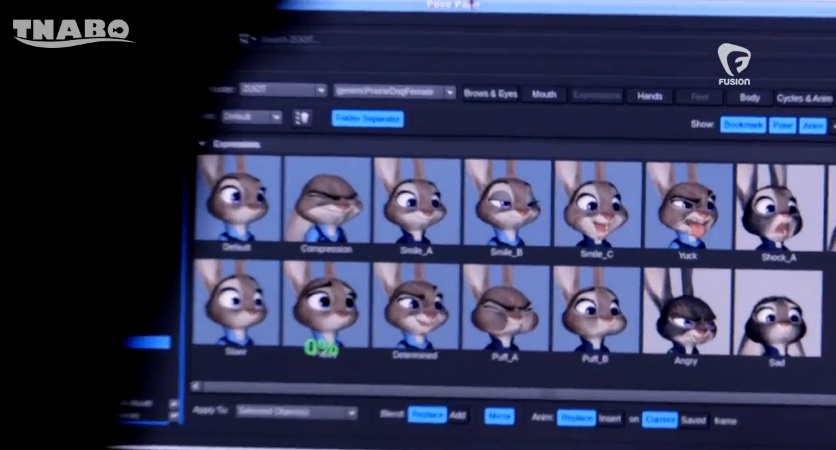Viewport: 836px width, 450px height.
Task: Pick the Shock_A expression thumbnail
Action: (x=777, y=207)
